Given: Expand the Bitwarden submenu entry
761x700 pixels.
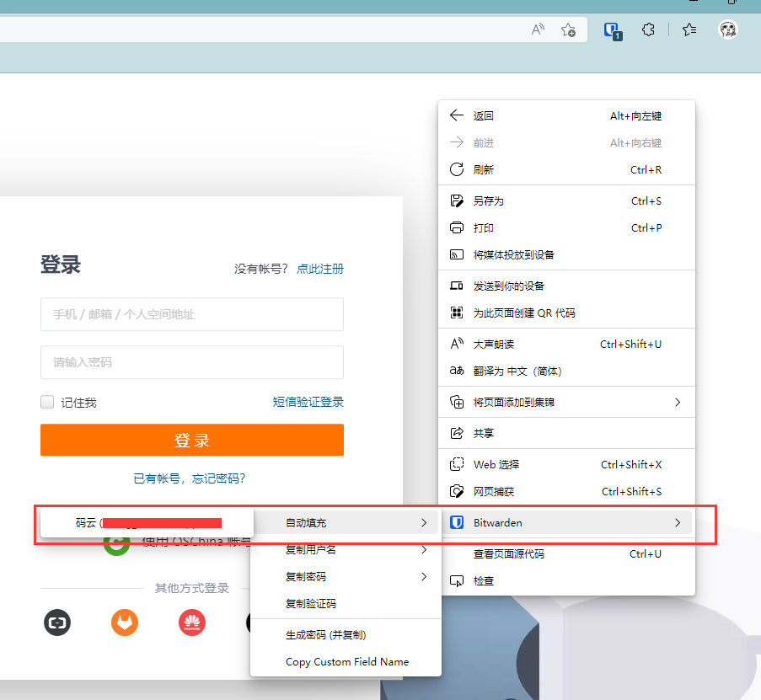Looking at the screenshot, I should [566, 523].
